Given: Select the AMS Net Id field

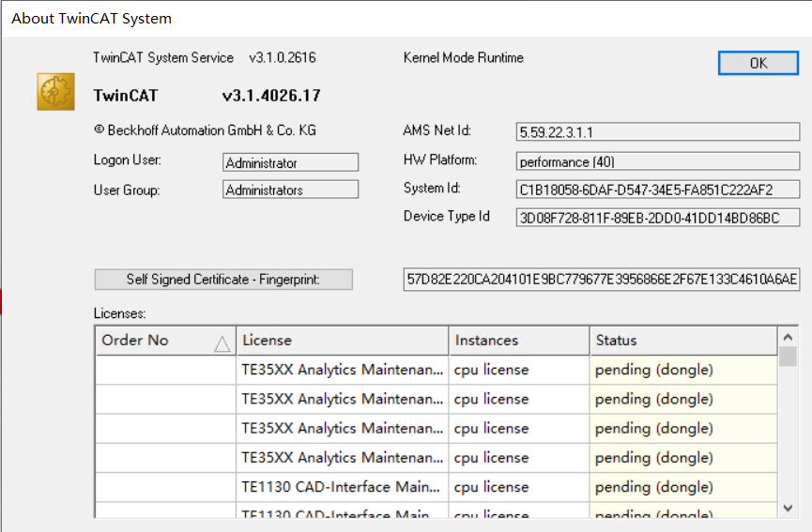Looking at the screenshot, I should pyautogui.click(x=658, y=132).
